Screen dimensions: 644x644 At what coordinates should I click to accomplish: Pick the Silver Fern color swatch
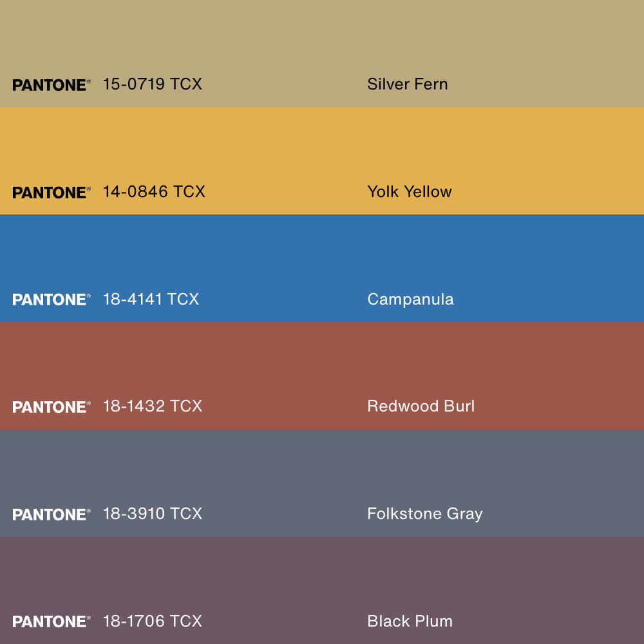coord(322,39)
